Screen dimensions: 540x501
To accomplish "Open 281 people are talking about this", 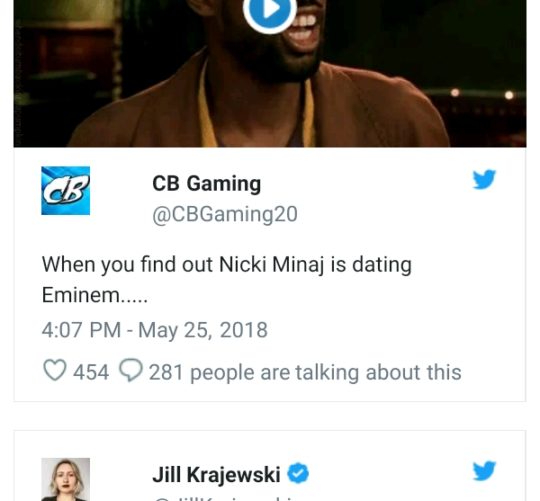I will (305, 372).
